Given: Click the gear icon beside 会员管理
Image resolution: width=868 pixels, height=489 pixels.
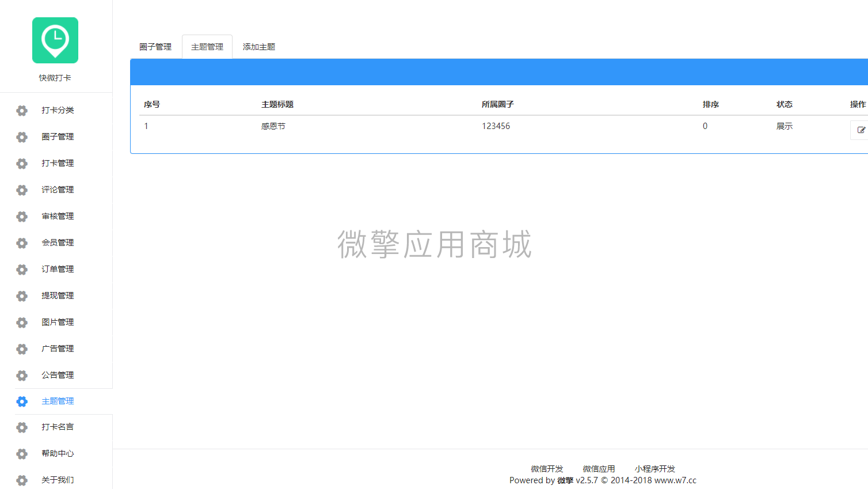Looking at the screenshot, I should pyautogui.click(x=21, y=243).
